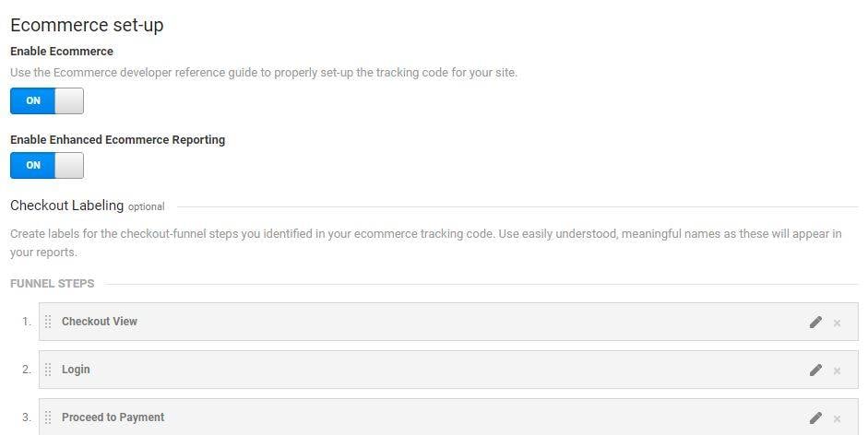Delete the Login funnel step
This screenshot has height=435, width=868.
837,370
